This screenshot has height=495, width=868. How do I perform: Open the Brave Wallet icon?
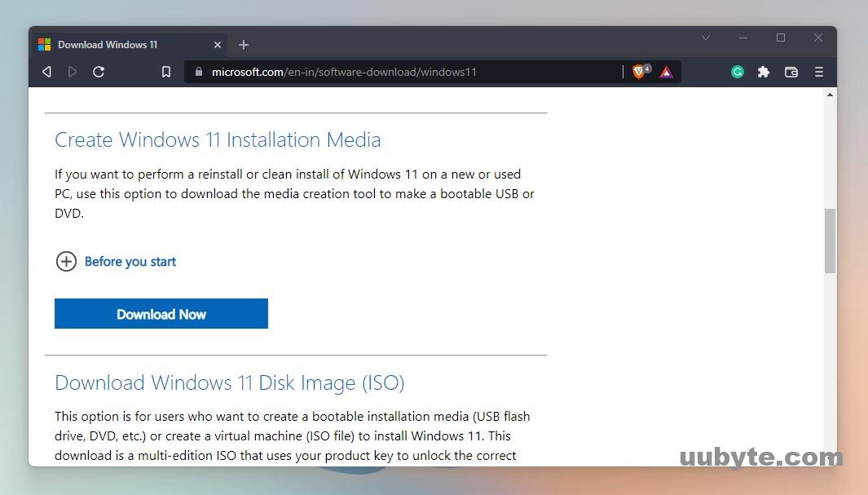tap(791, 72)
